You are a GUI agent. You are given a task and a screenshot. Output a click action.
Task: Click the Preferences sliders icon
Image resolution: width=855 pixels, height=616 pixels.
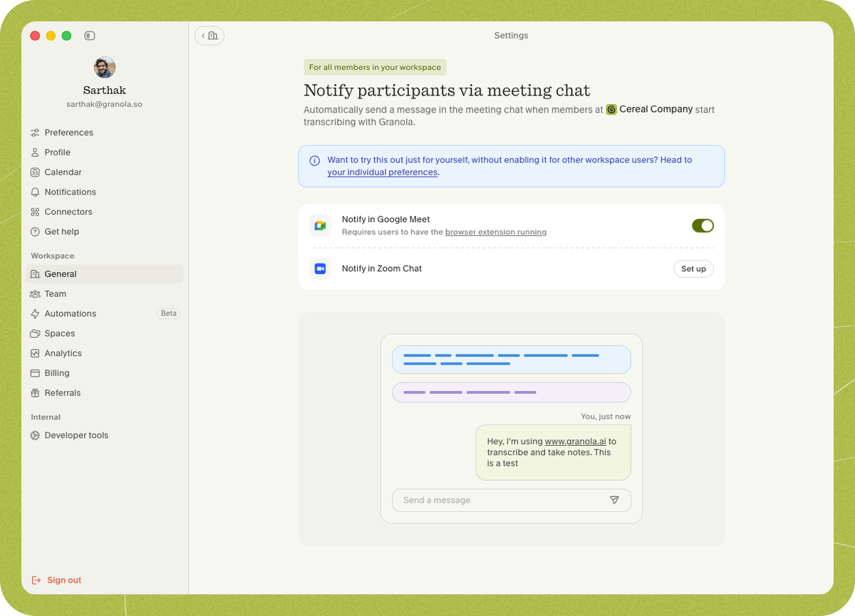click(x=35, y=132)
